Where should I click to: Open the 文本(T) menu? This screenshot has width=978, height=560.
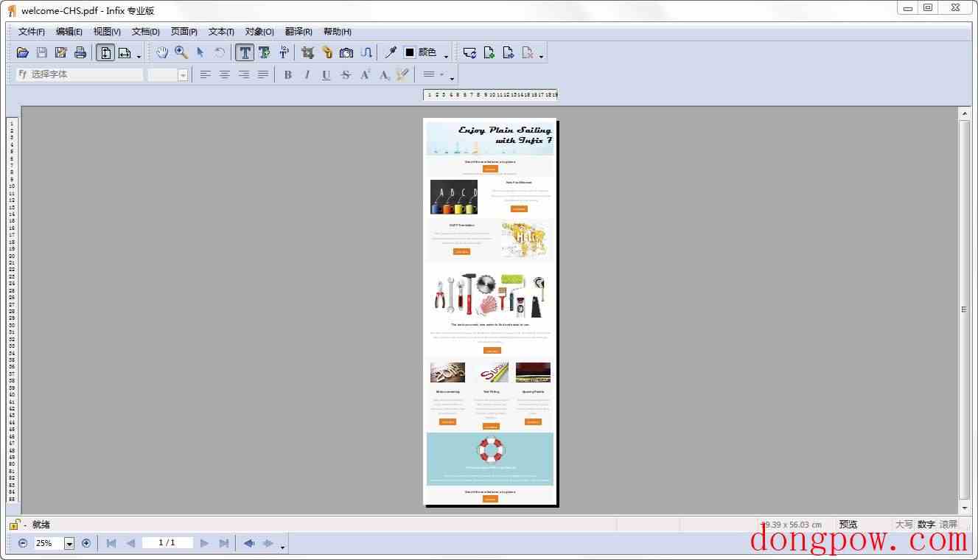(221, 32)
